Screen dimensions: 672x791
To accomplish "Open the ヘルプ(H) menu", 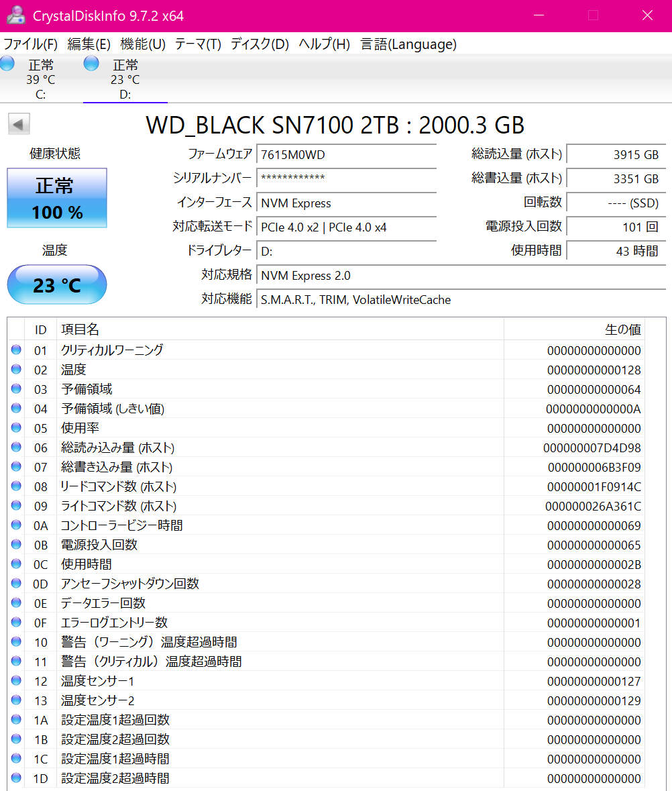I will (x=324, y=44).
